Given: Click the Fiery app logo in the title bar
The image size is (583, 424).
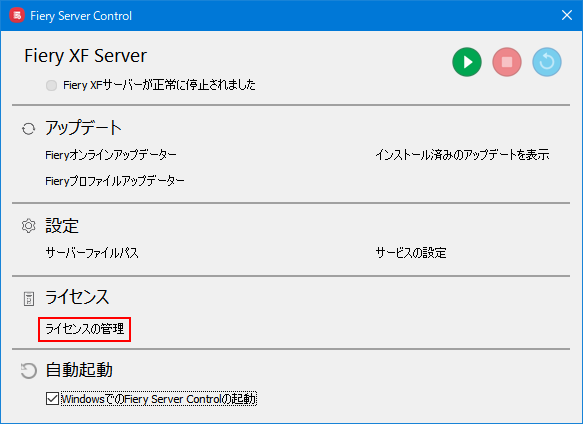Looking at the screenshot, I should point(17,16).
